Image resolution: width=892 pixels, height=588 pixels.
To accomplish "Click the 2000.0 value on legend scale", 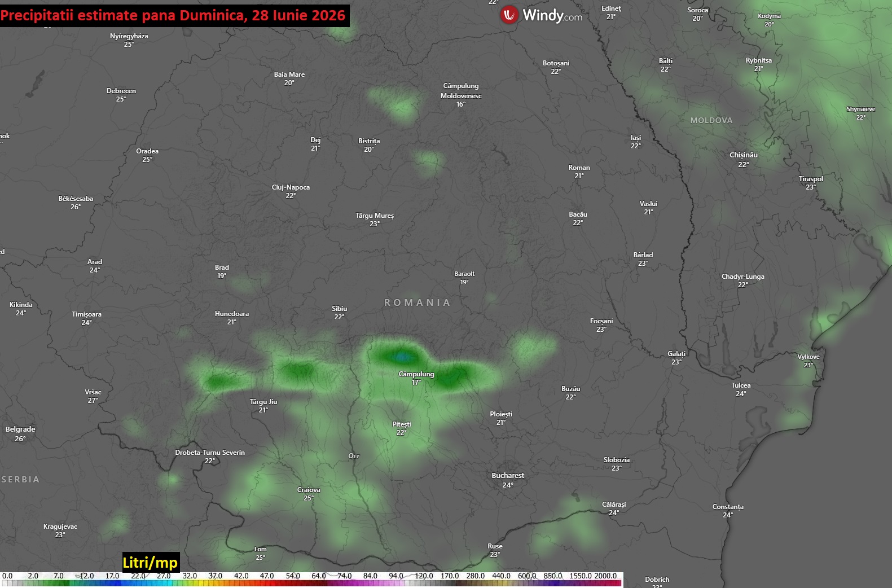I will [x=605, y=576].
